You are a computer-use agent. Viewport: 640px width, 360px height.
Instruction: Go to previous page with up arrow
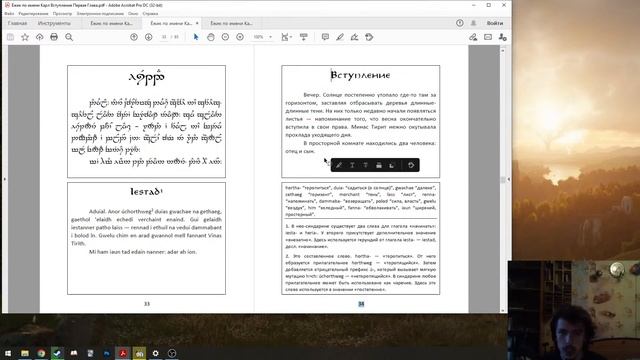tap(134, 37)
